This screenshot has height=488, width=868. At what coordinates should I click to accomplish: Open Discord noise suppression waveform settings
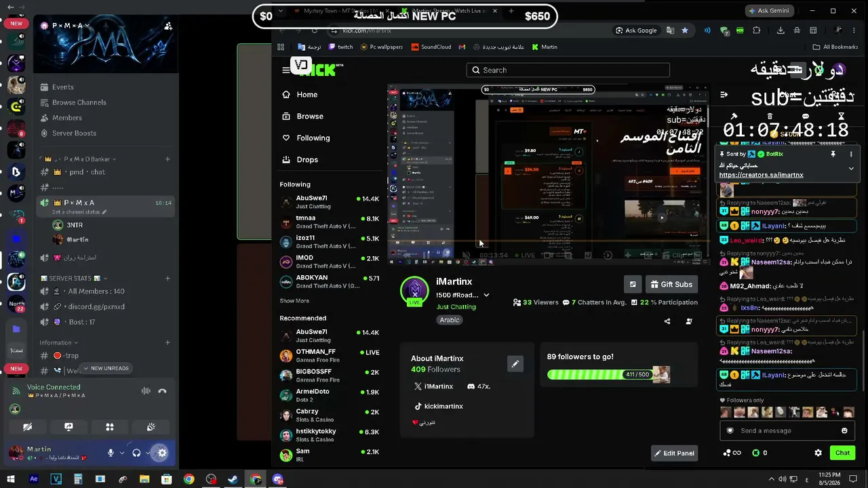[x=146, y=391]
